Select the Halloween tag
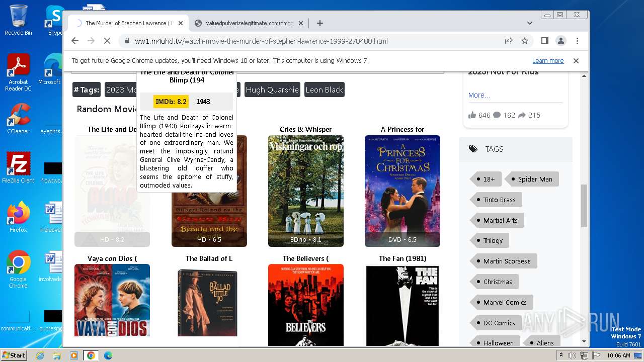644x362 pixels. [x=495, y=342]
